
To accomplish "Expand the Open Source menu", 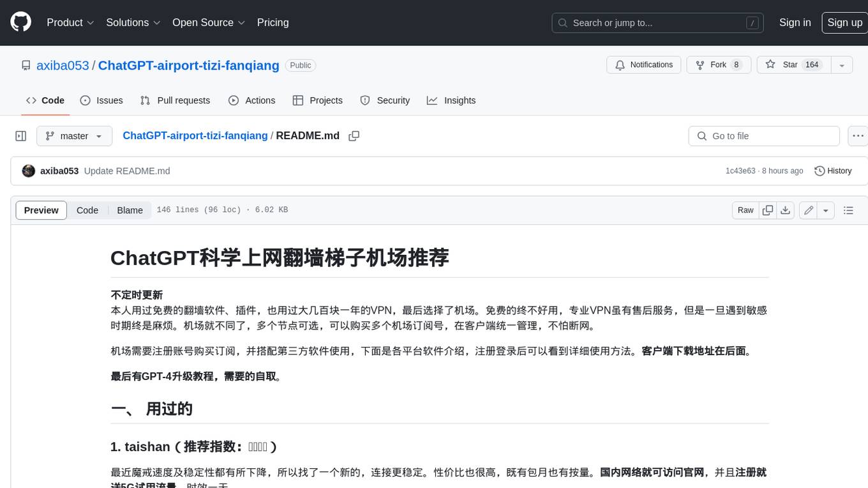I will pyautogui.click(x=209, y=22).
